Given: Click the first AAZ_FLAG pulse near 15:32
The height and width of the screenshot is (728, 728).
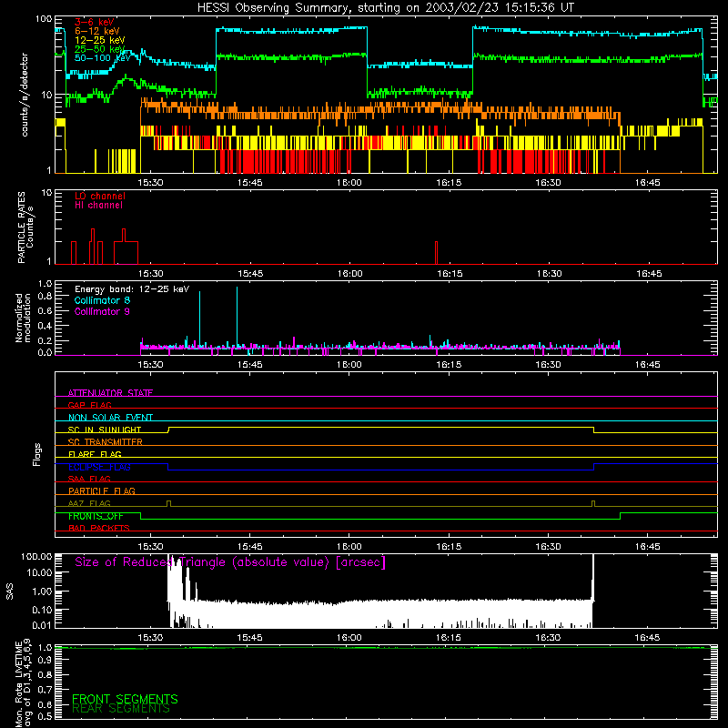Looking at the screenshot, I should [x=168, y=503].
